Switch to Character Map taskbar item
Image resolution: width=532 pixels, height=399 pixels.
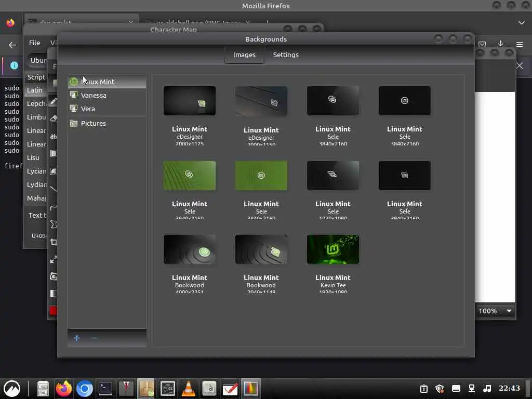coord(210,389)
